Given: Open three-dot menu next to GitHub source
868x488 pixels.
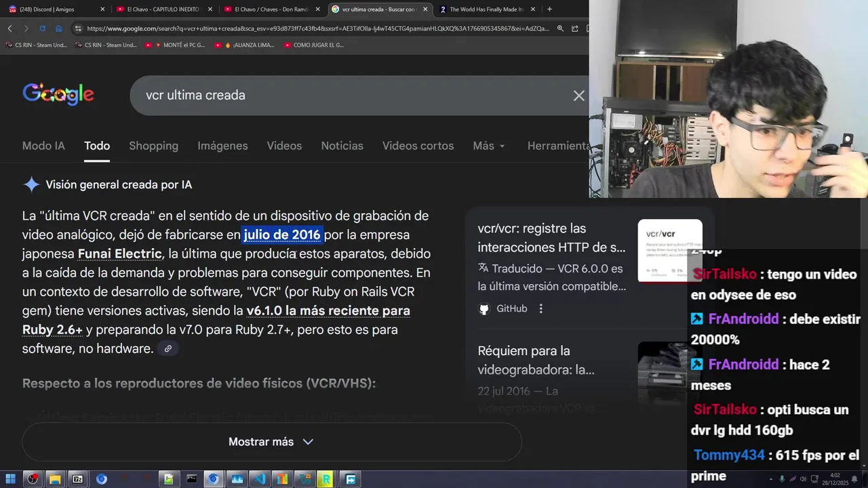Looking at the screenshot, I should [x=540, y=308].
